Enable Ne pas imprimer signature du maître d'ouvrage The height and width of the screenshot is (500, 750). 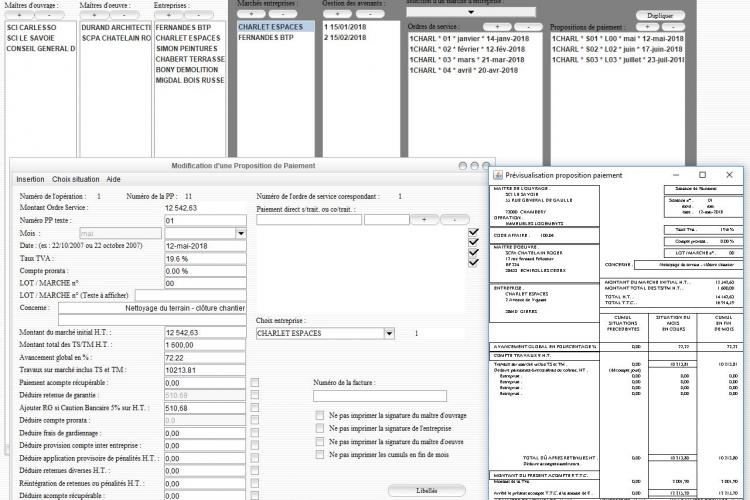(x=320, y=415)
